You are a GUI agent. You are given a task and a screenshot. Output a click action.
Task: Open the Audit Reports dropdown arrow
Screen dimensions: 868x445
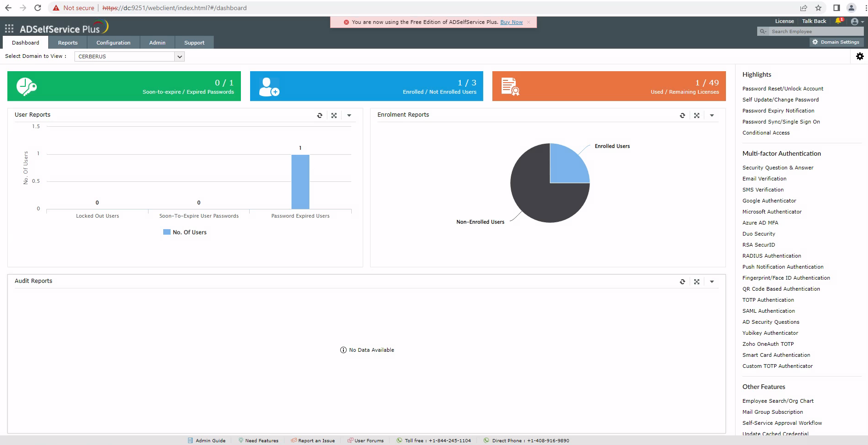click(x=712, y=282)
